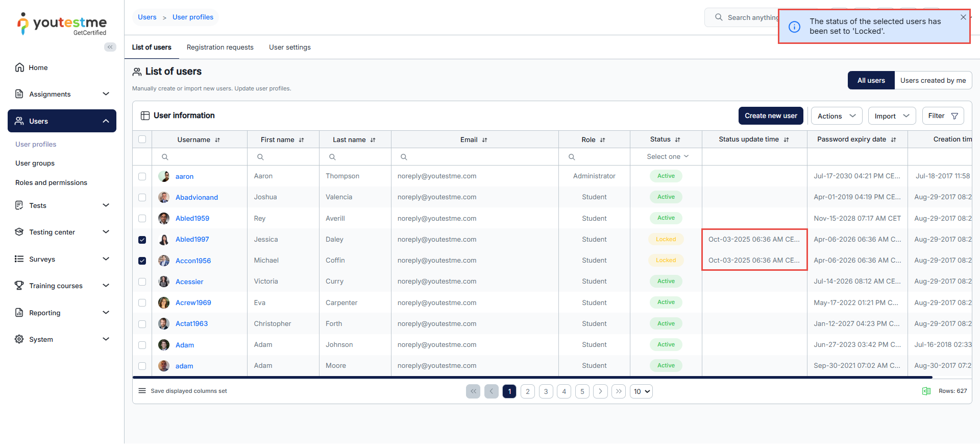Open the Status filter Select one dropdown
This screenshot has height=444, width=980.
666,157
